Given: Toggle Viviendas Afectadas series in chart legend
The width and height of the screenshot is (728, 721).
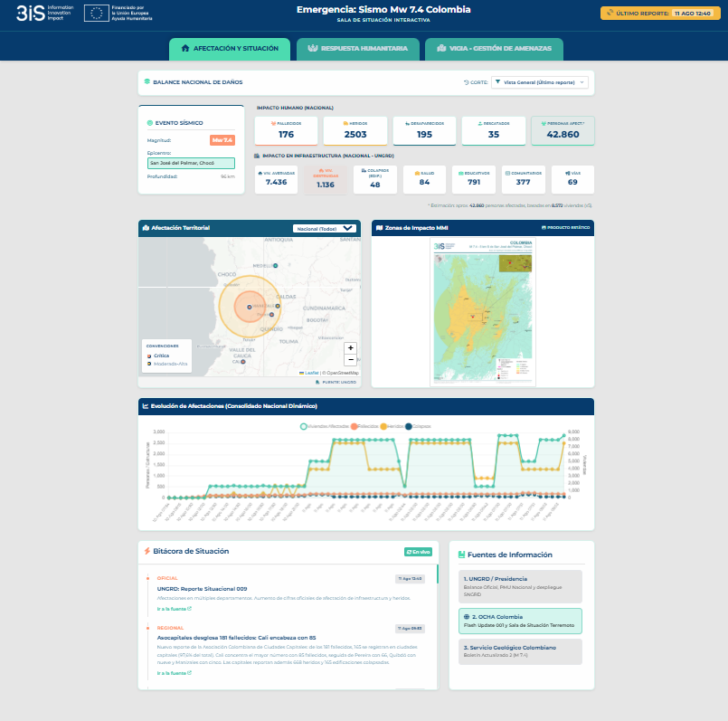Looking at the screenshot, I should [325, 426].
